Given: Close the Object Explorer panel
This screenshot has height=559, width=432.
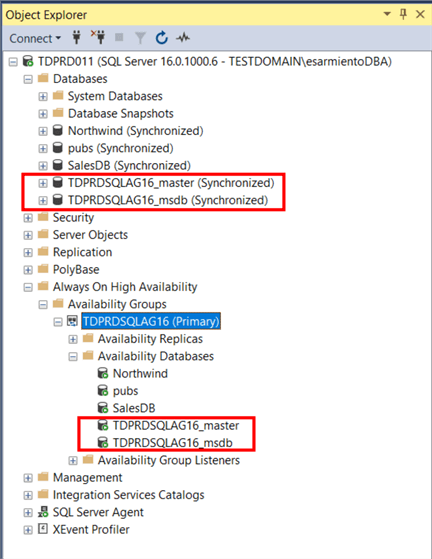Looking at the screenshot, I should [x=420, y=14].
